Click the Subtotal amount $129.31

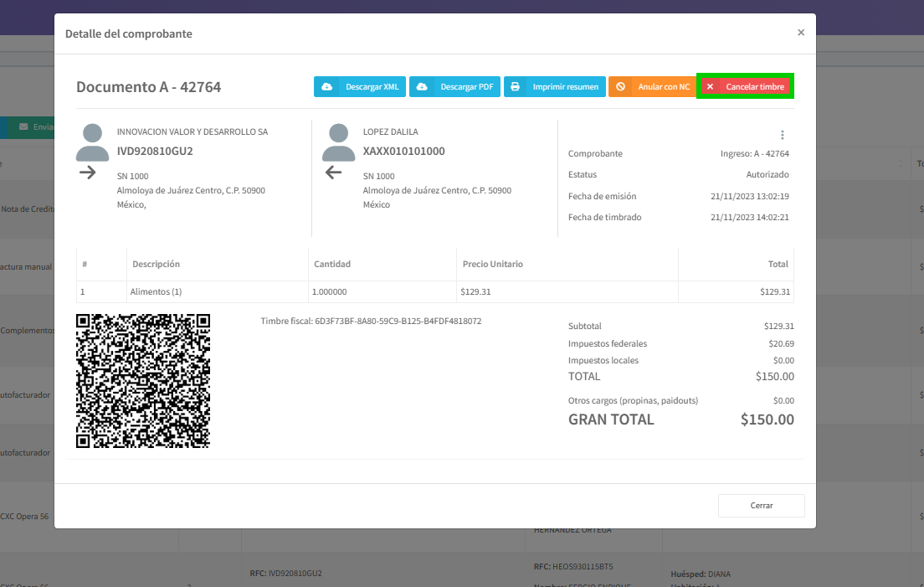(779, 326)
